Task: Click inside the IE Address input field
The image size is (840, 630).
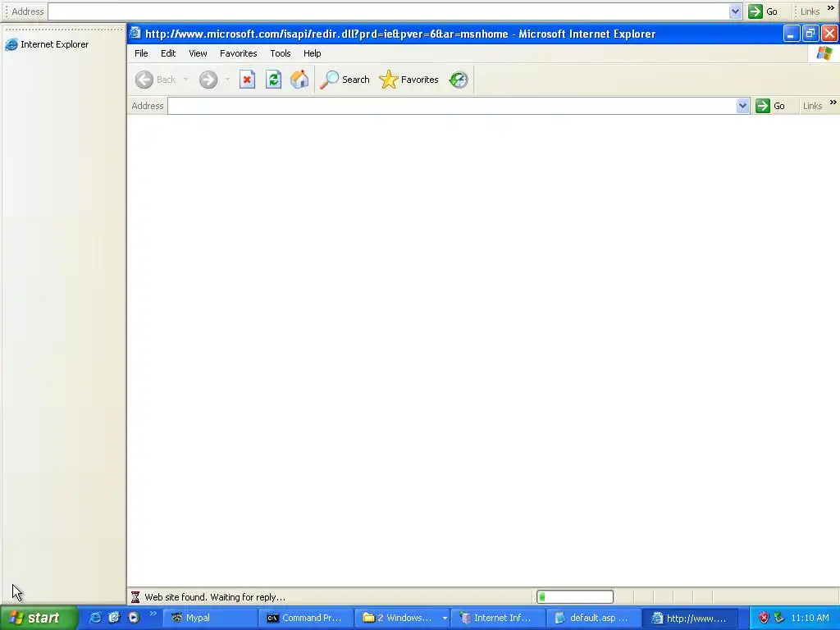Action: coord(452,106)
